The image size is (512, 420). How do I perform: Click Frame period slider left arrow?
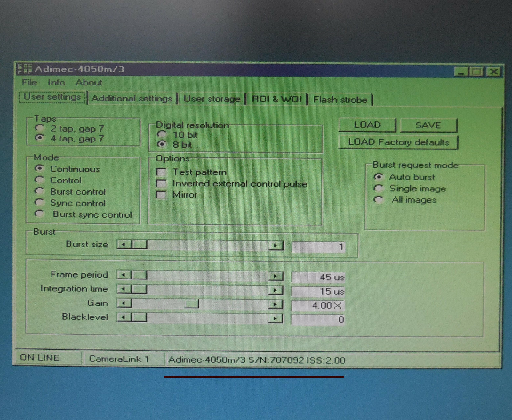(x=124, y=275)
